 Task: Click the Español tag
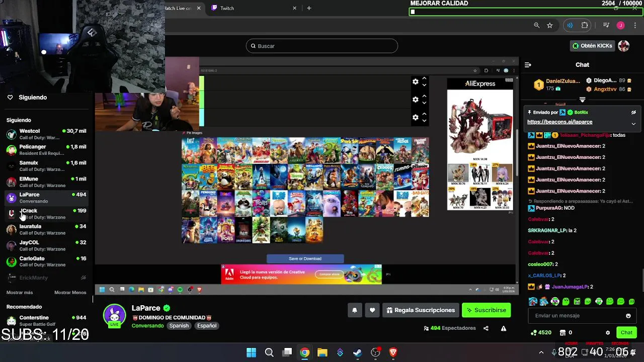click(207, 326)
